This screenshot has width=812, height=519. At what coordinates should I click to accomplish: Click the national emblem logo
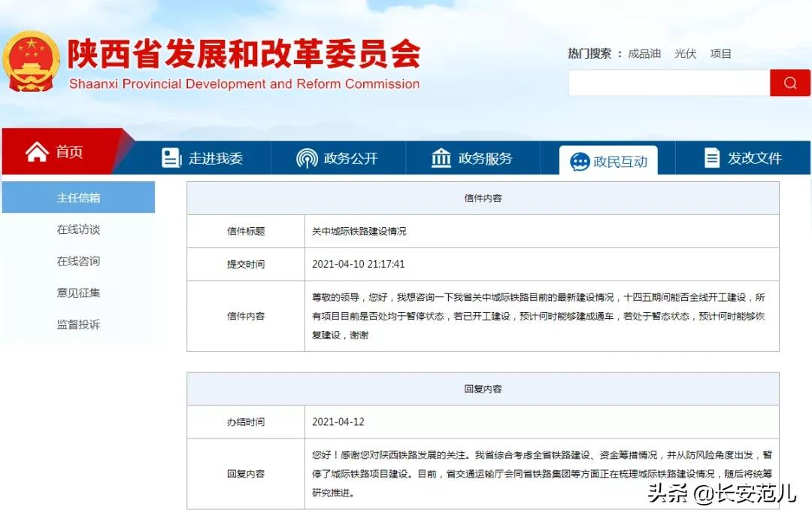[31, 61]
